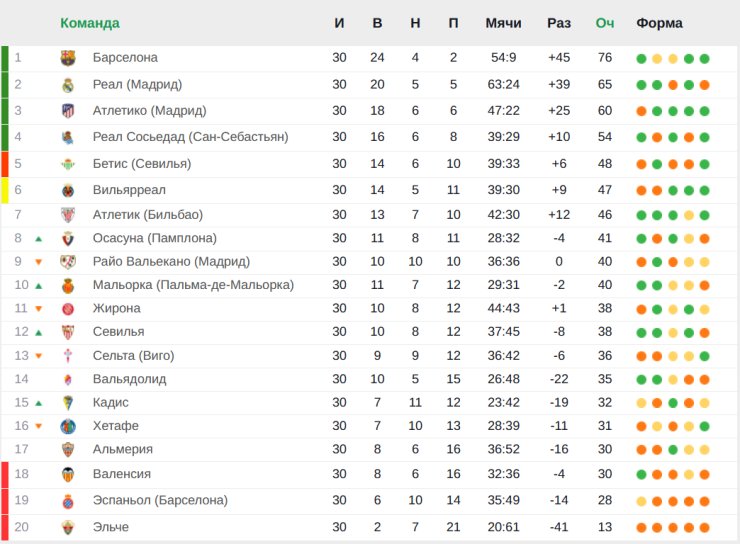Click the first form dot for Эльче
This screenshot has height=544, width=740.
[641, 527]
